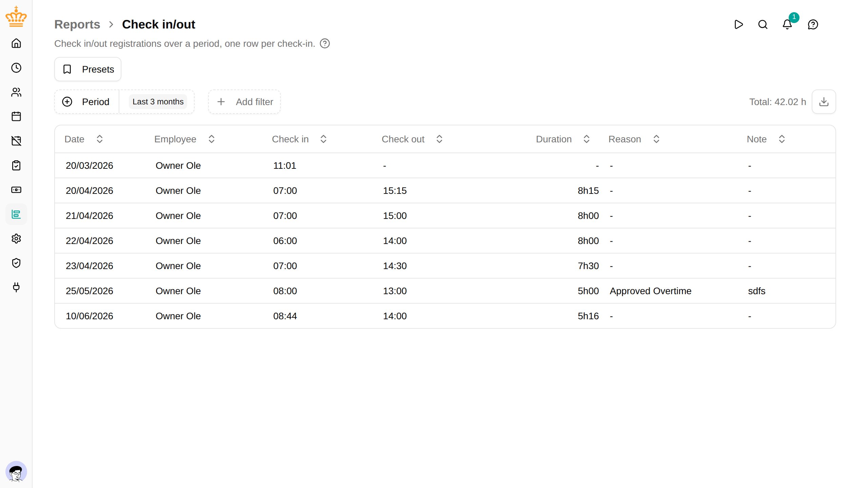Sort by the Check in column
The image size is (868, 488).
[299, 139]
